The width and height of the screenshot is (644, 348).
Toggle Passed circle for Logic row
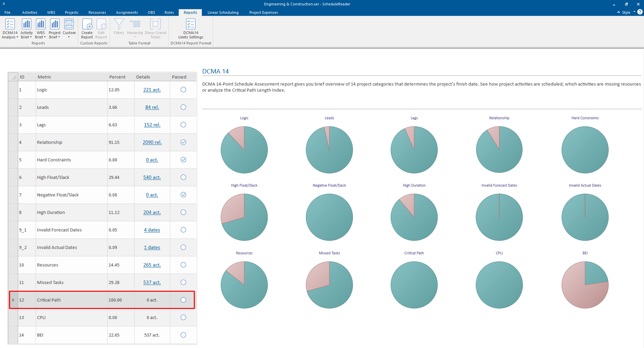coord(183,90)
